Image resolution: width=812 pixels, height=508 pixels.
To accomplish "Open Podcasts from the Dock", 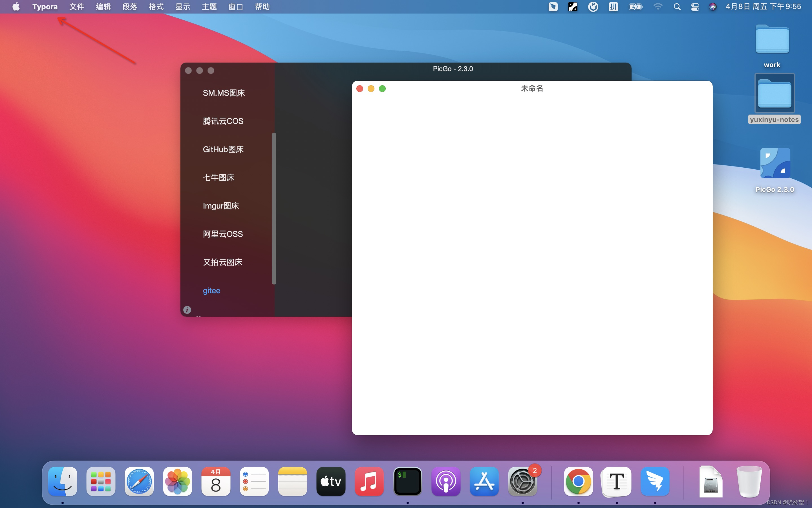I will pos(446,481).
